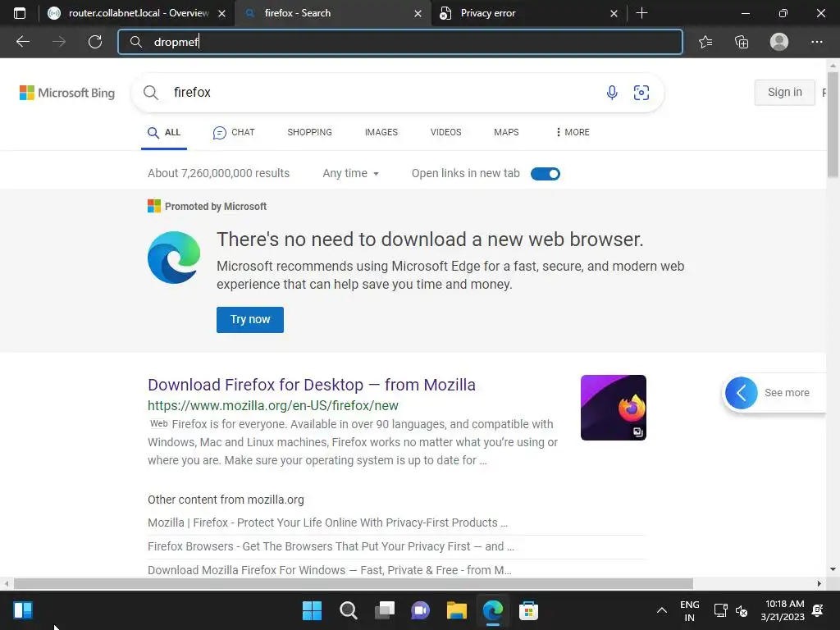Viewport: 840px width, 630px height.
Task: Open the Favorites star icon
Action: (x=705, y=42)
